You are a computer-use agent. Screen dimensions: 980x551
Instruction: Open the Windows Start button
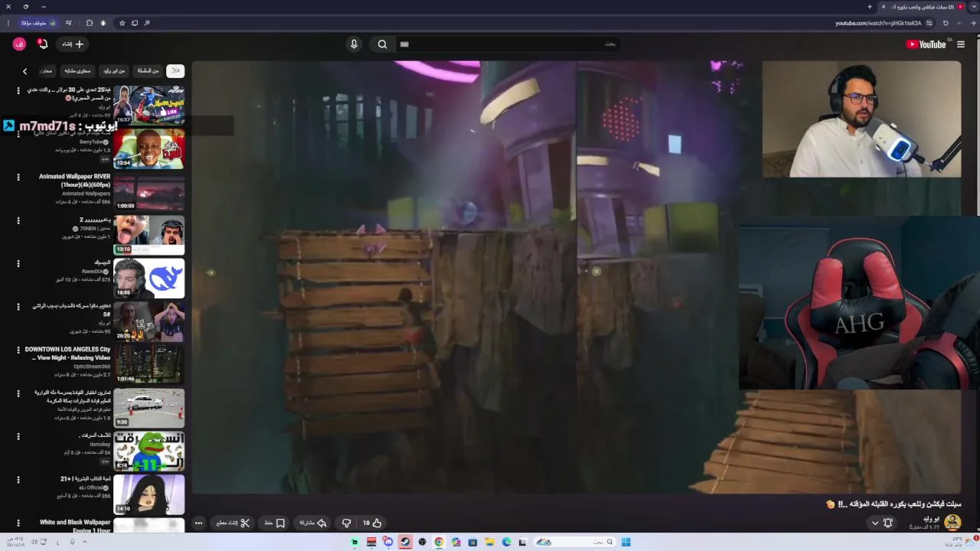[626, 542]
